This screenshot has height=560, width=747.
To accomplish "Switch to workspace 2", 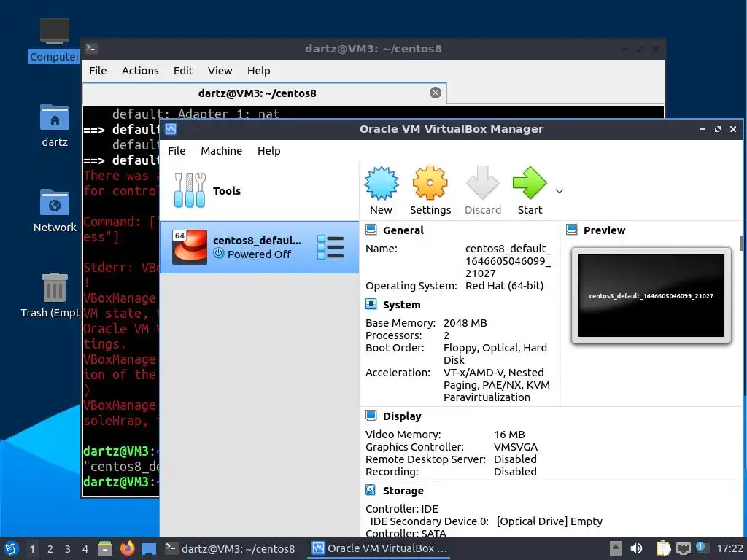I will click(50, 549).
